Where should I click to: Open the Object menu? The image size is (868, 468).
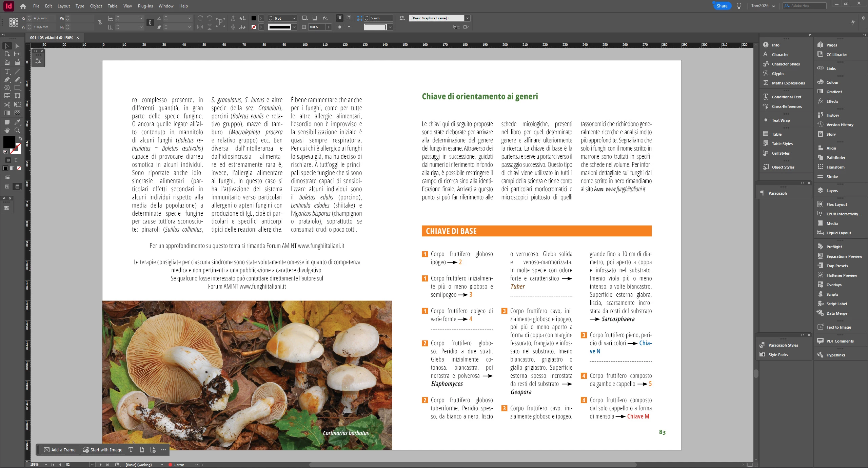[x=96, y=6]
